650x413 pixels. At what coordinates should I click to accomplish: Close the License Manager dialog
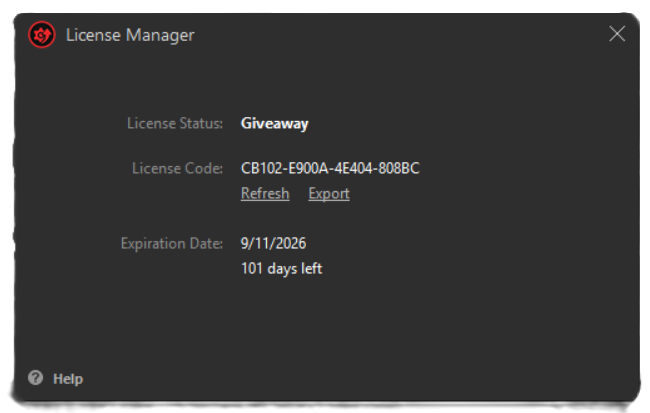click(x=617, y=34)
